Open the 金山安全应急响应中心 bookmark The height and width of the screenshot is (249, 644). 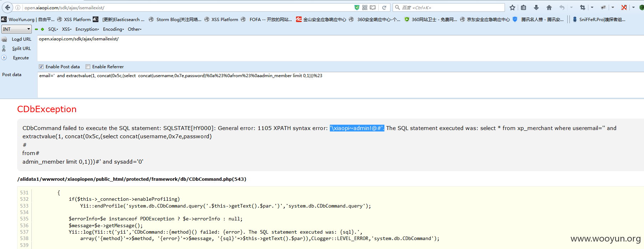(x=321, y=19)
